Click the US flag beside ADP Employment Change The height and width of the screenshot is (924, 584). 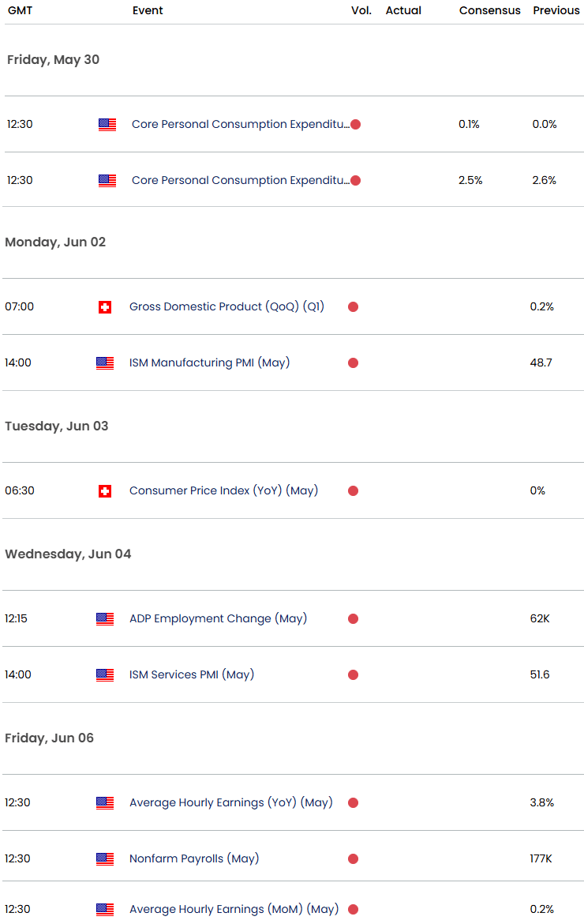pyautogui.click(x=105, y=618)
